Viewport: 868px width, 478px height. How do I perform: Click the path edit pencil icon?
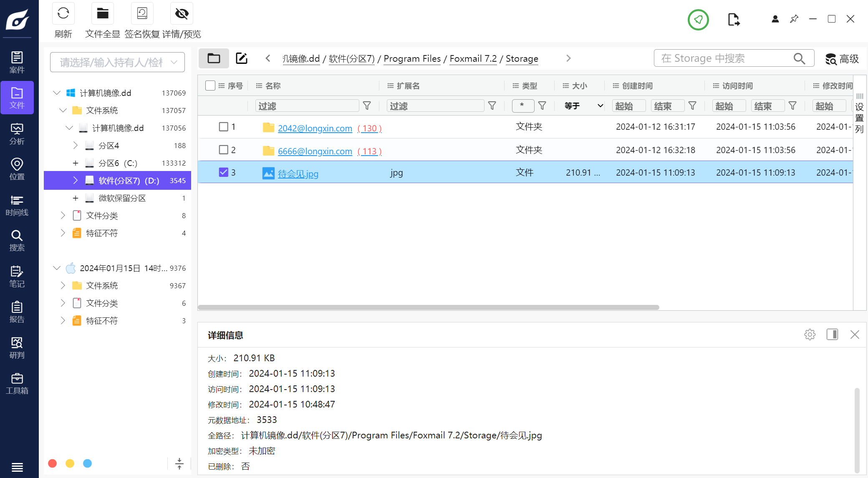click(x=242, y=58)
